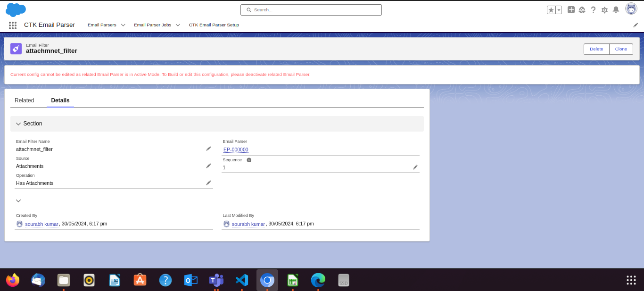Open the EP-000000 Email Parser link
Image resolution: width=644 pixels, height=291 pixels.
(x=236, y=150)
